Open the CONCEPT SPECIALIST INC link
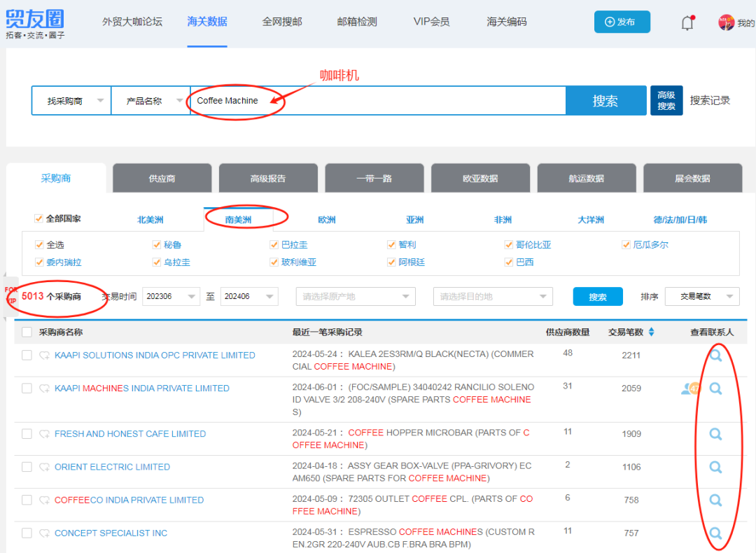Viewport: 756px width, 553px height. point(111,533)
